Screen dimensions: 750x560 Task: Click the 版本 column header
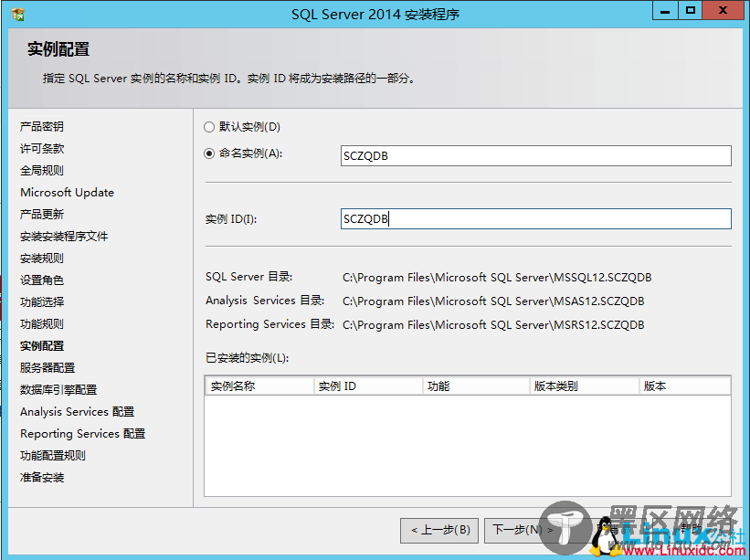(685, 386)
